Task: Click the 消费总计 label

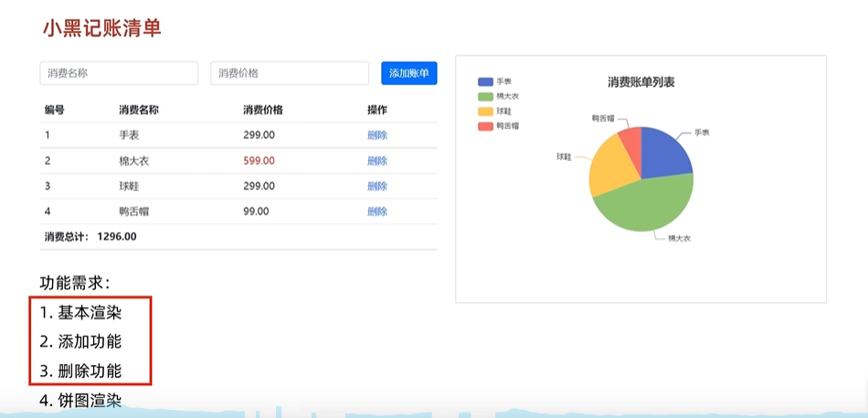Action: click(x=66, y=237)
